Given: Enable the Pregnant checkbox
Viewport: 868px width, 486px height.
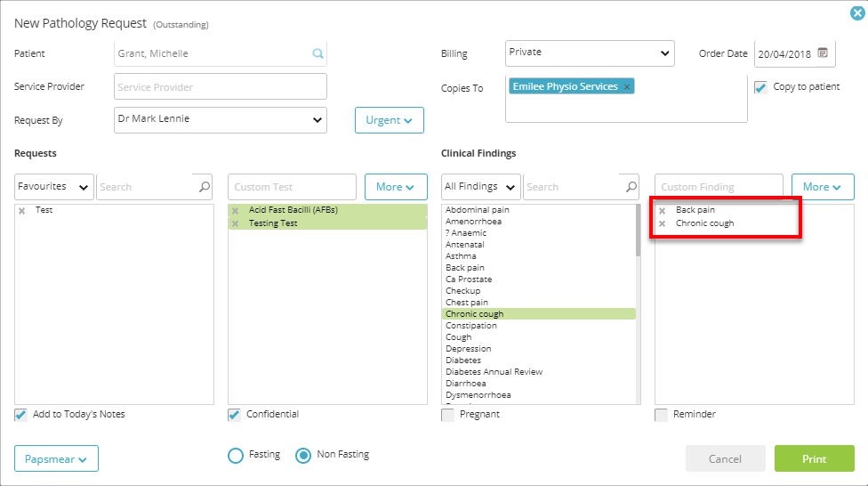Looking at the screenshot, I should click(448, 415).
